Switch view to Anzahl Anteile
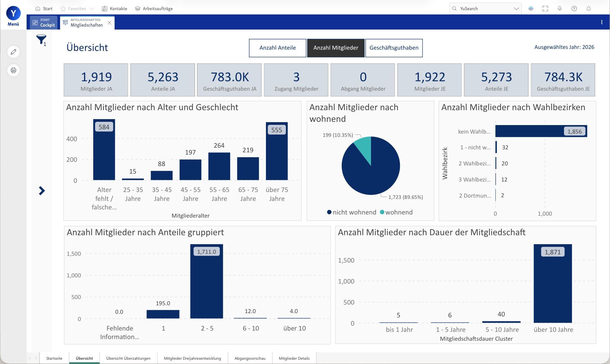 (x=277, y=48)
